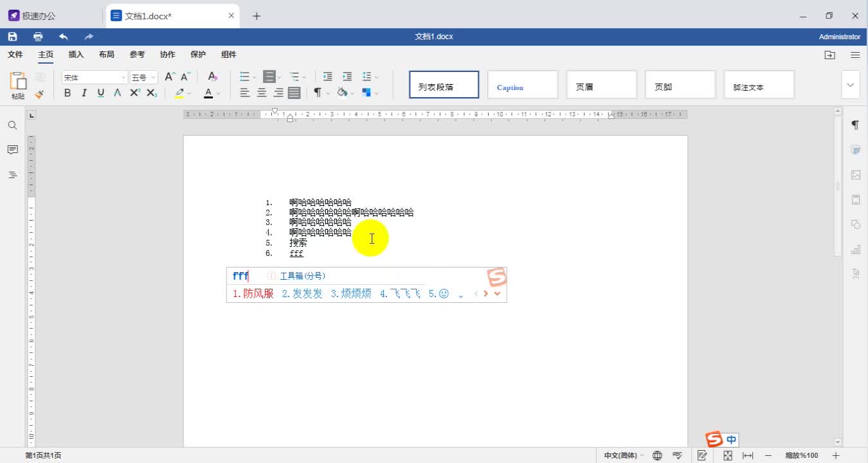Toggle bold formatting in the ribbon

click(67, 93)
